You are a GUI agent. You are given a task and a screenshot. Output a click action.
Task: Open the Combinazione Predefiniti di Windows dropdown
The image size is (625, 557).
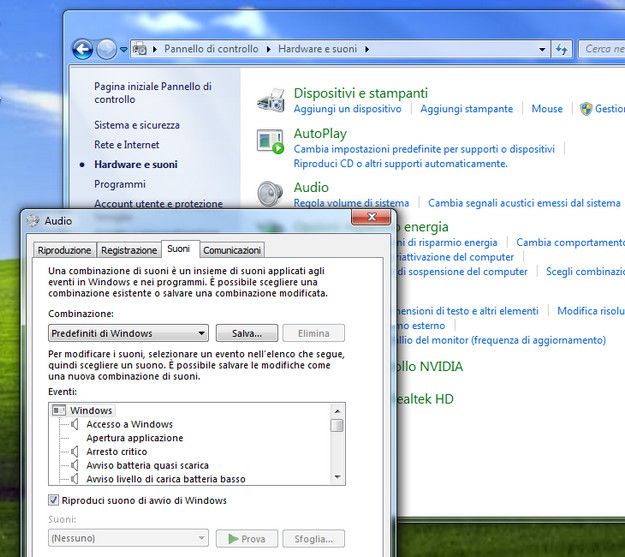tap(128, 333)
